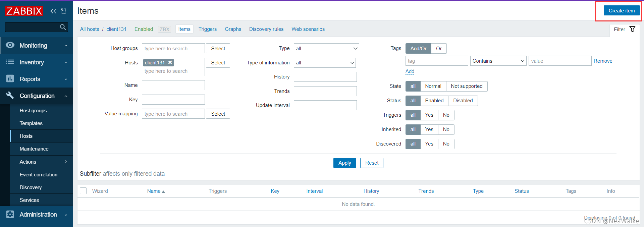The height and width of the screenshot is (227, 644).
Task: Click Name column sort arrow
Action: pyautogui.click(x=163, y=191)
